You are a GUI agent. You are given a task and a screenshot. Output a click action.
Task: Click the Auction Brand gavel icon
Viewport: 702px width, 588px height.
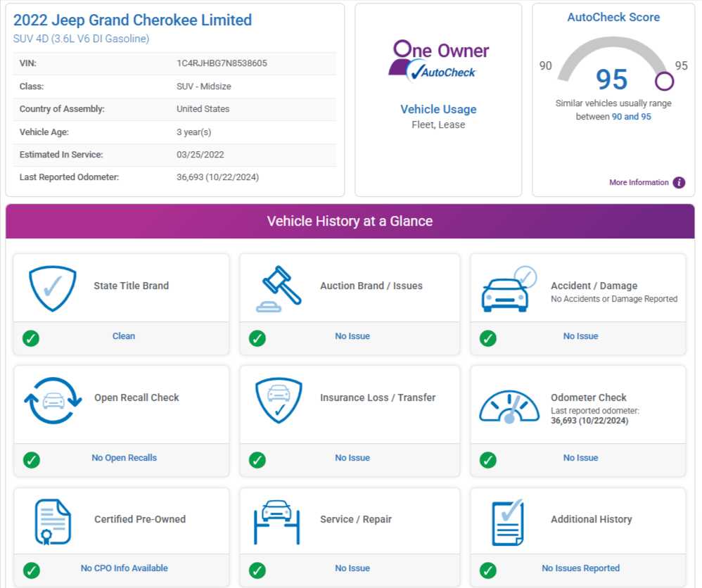[279, 289]
